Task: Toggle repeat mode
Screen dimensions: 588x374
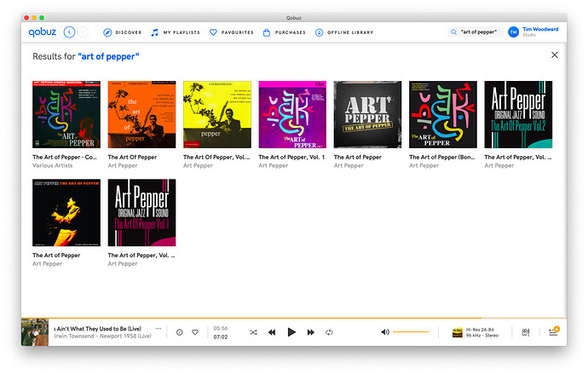Action: click(329, 332)
